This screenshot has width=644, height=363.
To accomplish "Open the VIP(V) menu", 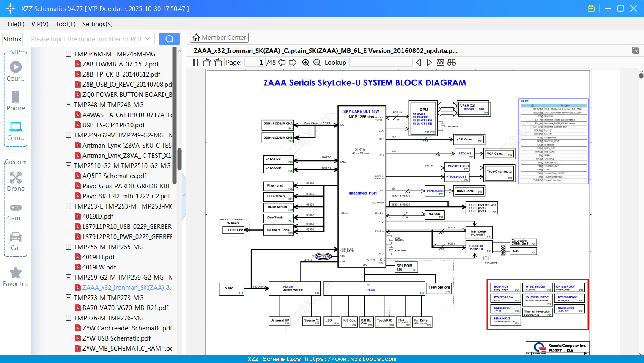I will pos(40,24).
